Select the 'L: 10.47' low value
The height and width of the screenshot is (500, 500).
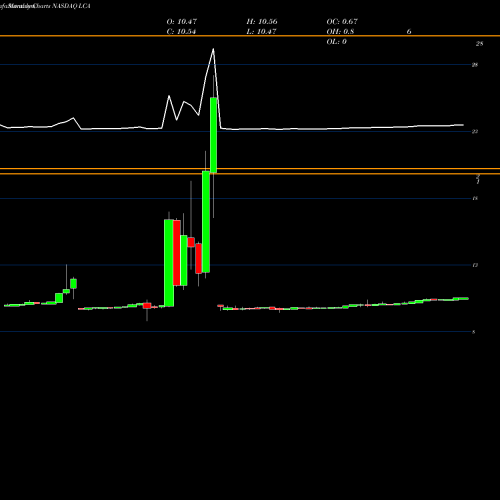pos(261,32)
